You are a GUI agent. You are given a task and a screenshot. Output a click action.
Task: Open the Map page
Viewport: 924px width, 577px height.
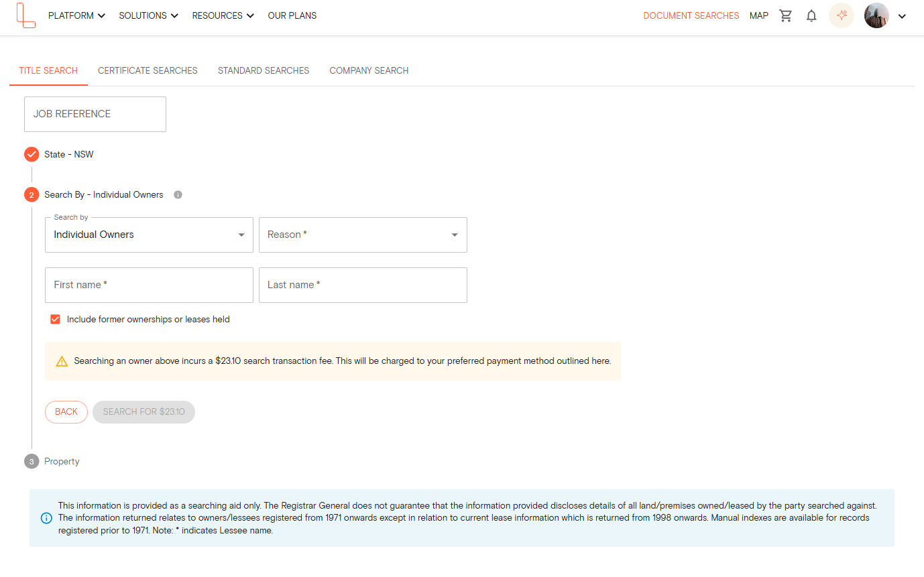coord(759,15)
